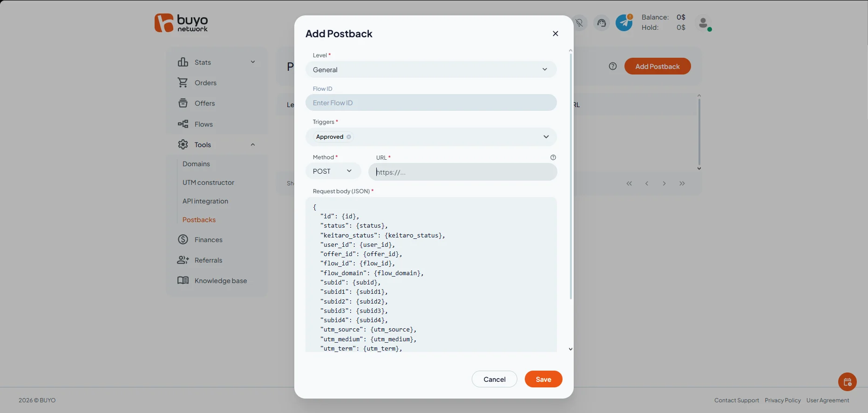Cancel the Add Postback dialog
Viewport: 868px width, 413px height.
(495, 379)
